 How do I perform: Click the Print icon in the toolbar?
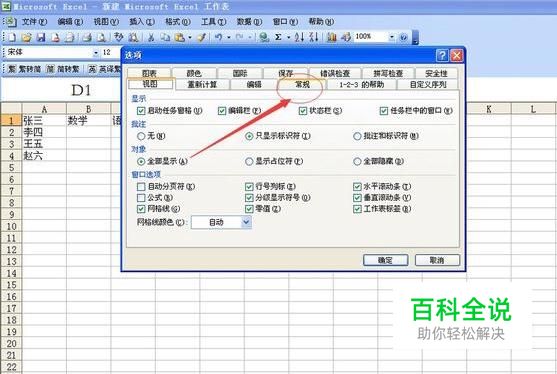pos(87,37)
